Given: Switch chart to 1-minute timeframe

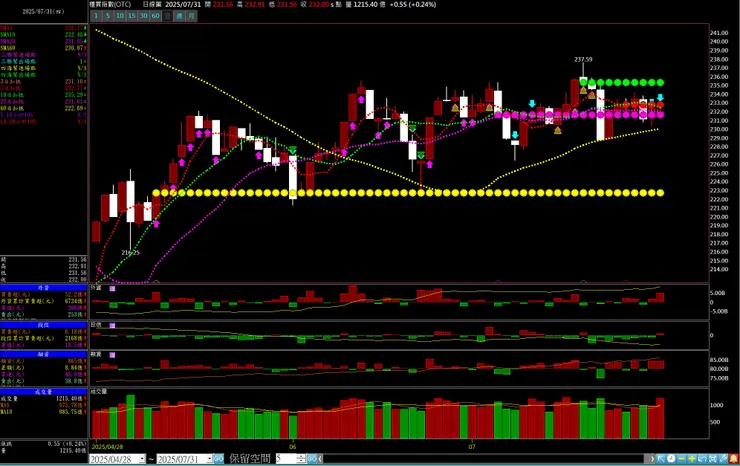Looking at the screenshot, I should [96, 16].
